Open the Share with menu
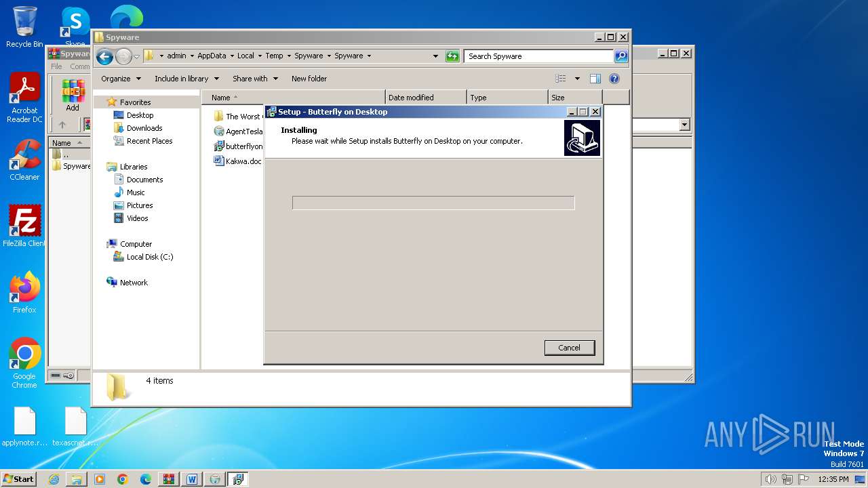Image resolution: width=868 pixels, height=488 pixels. tap(255, 79)
